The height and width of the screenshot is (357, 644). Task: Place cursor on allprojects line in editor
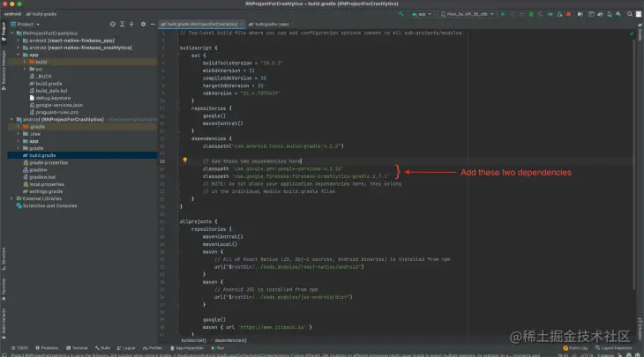tap(198, 221)
